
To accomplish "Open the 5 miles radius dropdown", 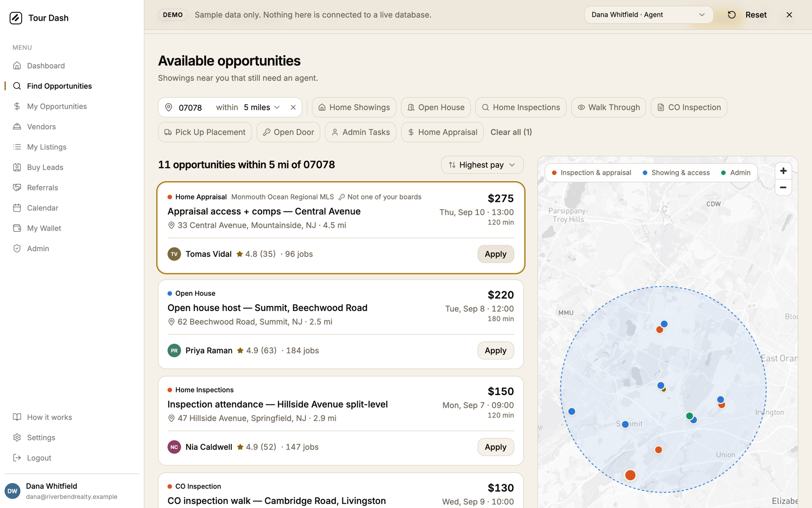I will tap(262, 107).
